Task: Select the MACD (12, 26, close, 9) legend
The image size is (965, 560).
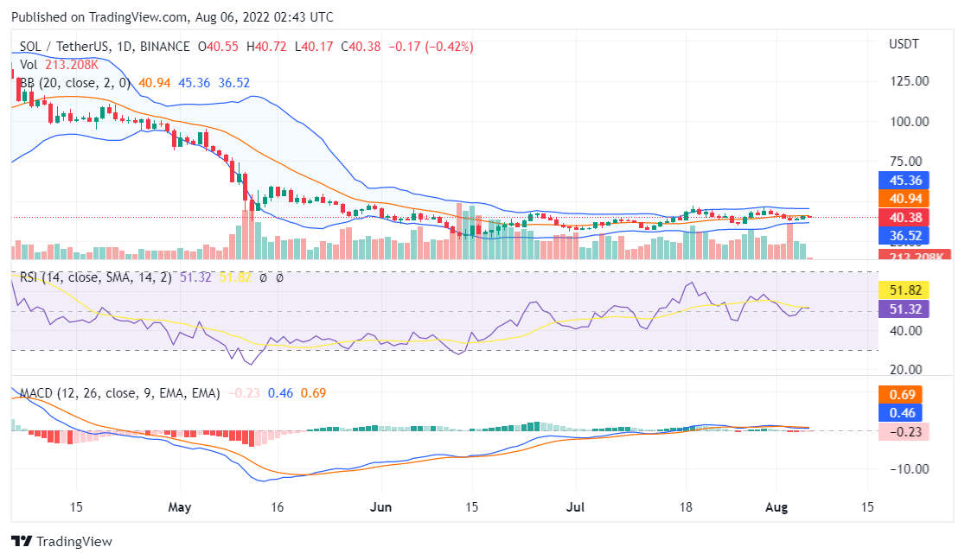Action: click(x=118, y=392)
